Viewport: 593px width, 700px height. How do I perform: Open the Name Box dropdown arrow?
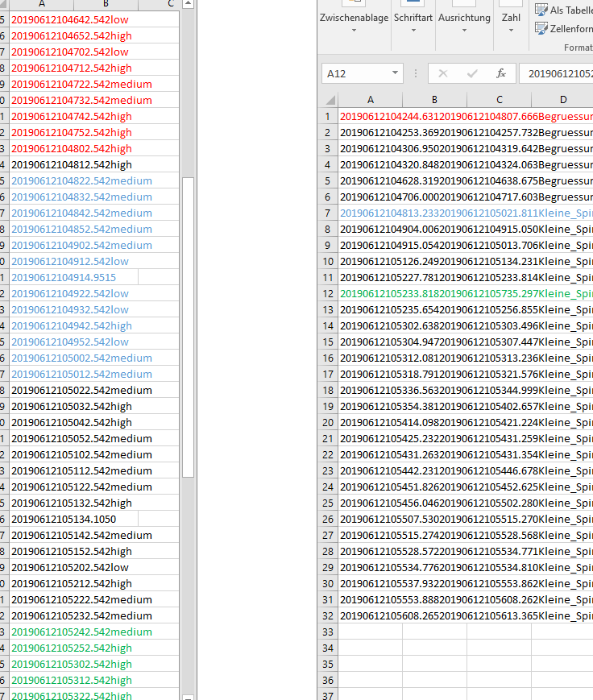tap(395, 73)
